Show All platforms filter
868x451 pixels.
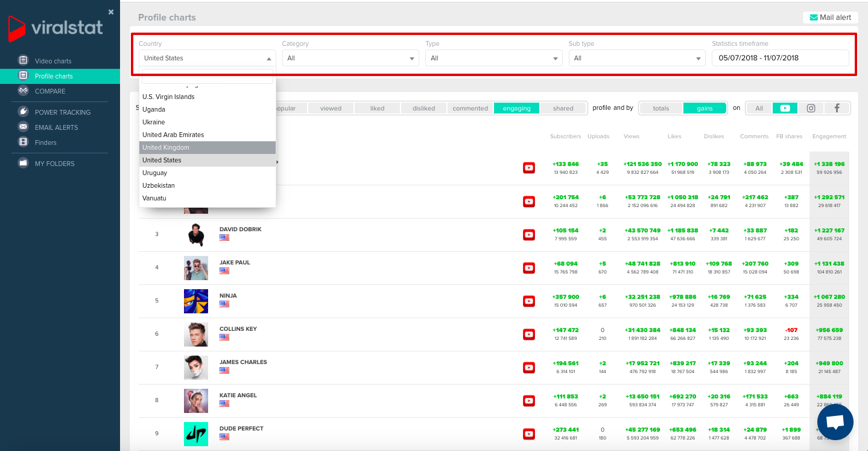[x=759, y=108]
